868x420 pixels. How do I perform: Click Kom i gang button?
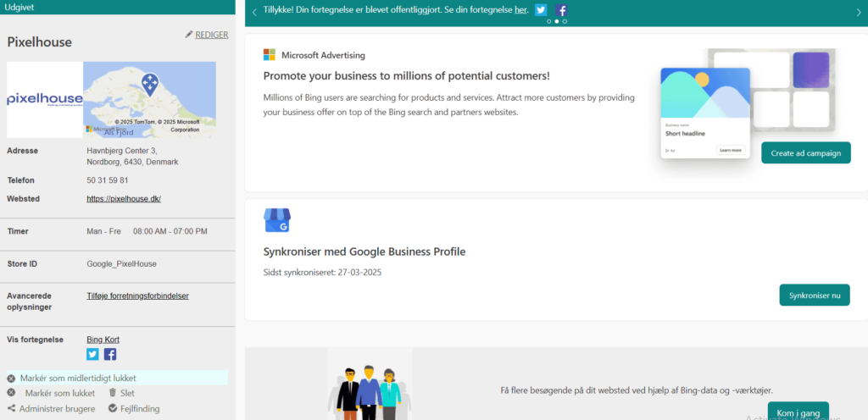798,413
